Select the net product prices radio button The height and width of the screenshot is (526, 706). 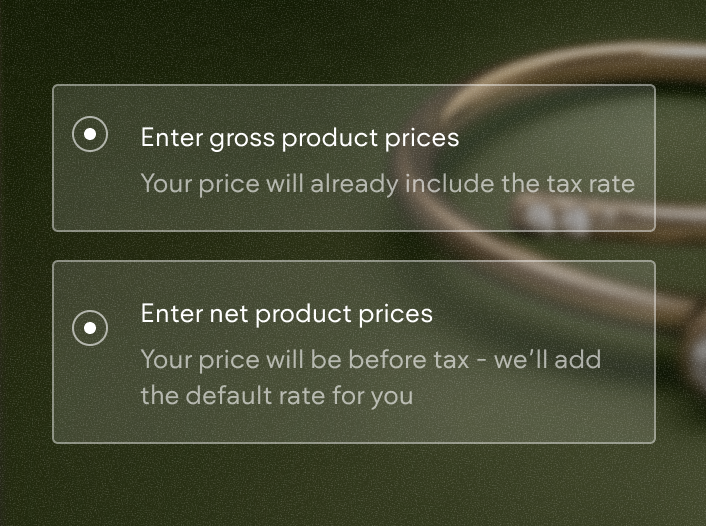click(x=90, y=327)
